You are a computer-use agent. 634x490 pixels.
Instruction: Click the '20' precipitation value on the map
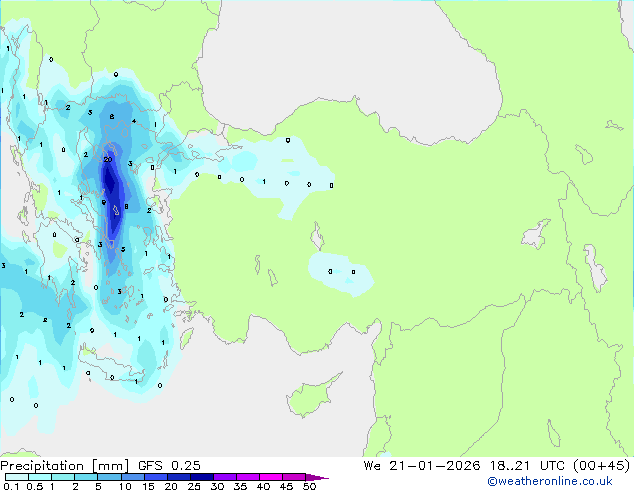(108, 160)
